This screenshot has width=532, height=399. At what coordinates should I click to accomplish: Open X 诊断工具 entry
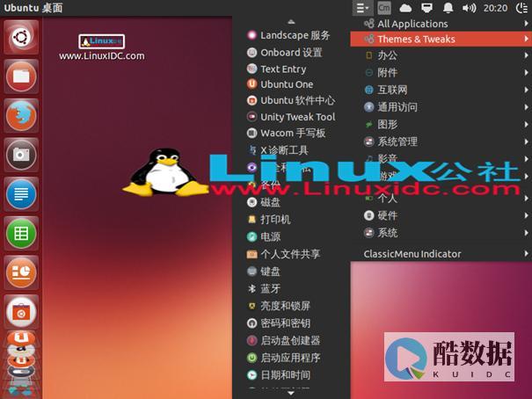(291, 149)
